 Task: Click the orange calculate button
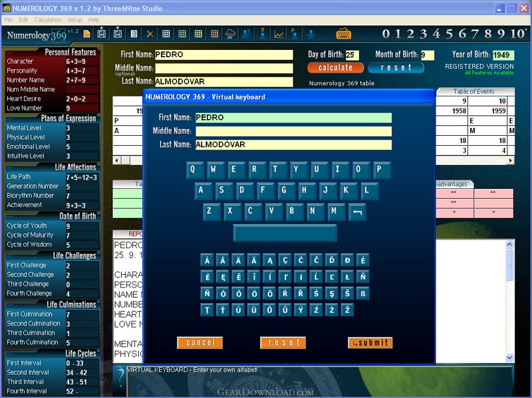[x=335, y=68]
